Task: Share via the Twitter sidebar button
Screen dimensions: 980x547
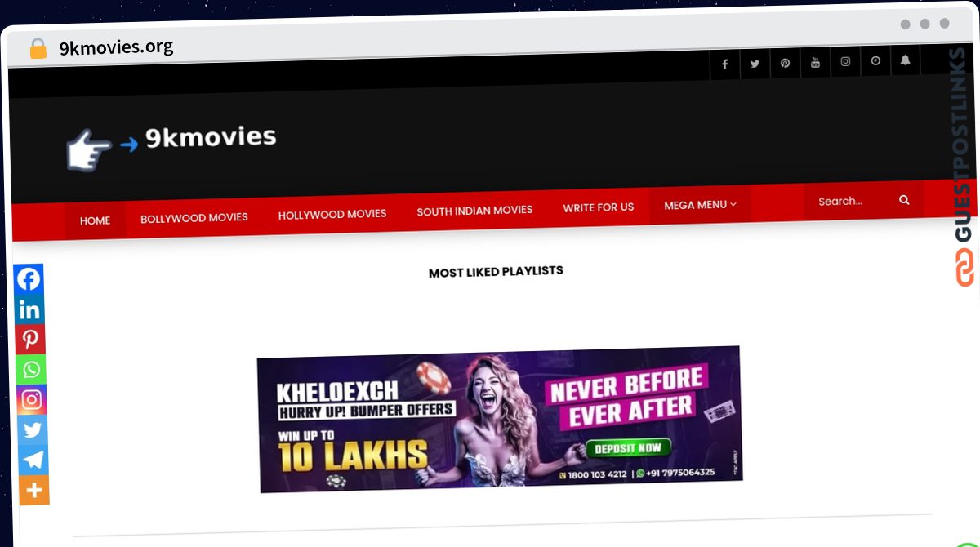Action: tap(33, 430)
